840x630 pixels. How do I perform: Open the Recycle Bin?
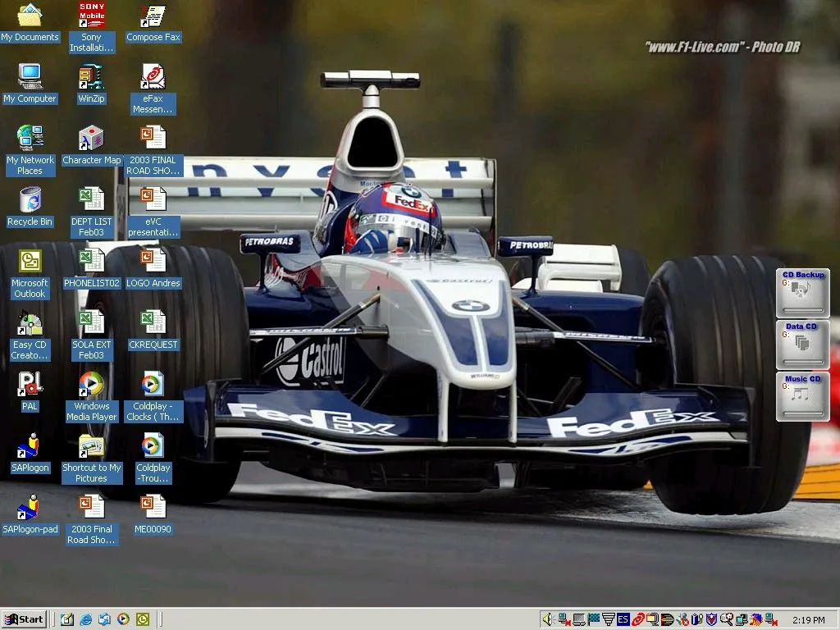click(x=30, y=201)
